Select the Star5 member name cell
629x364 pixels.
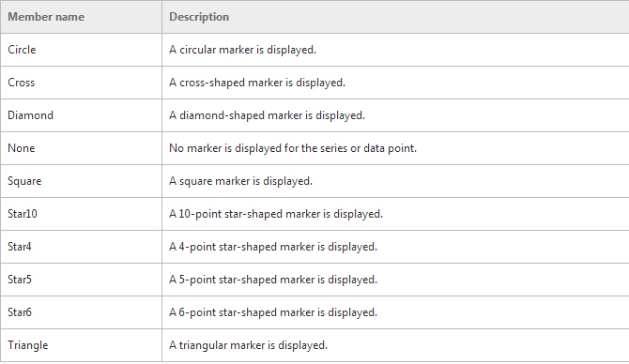81,280
